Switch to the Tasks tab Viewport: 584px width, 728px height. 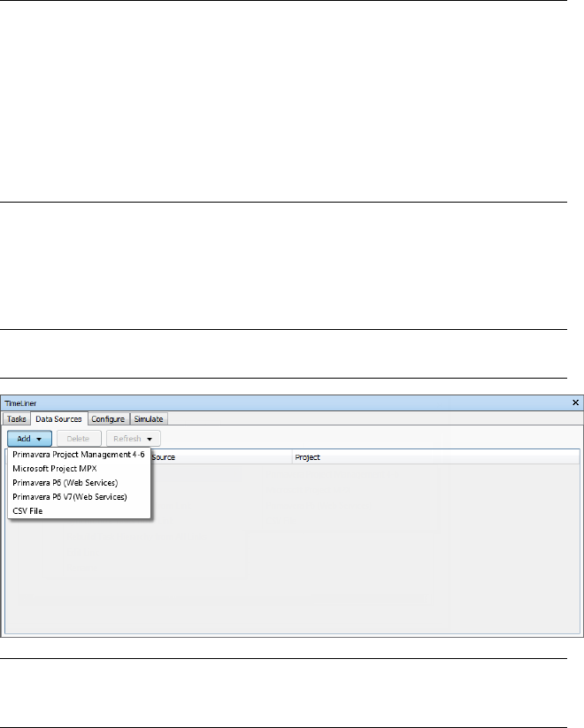pyautogui.click(x=16, y=418)
